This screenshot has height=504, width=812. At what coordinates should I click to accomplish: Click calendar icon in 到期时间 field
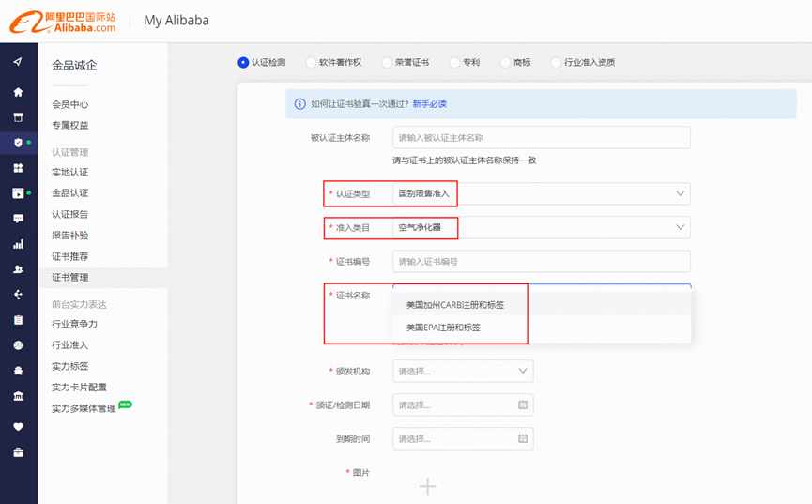coord(523,438)
